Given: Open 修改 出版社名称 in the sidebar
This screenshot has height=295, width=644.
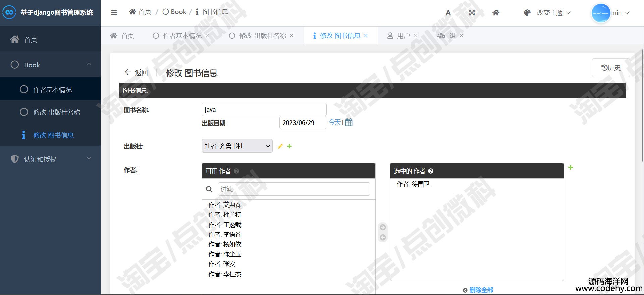Looking at the screenshot, I should point(50,112).
